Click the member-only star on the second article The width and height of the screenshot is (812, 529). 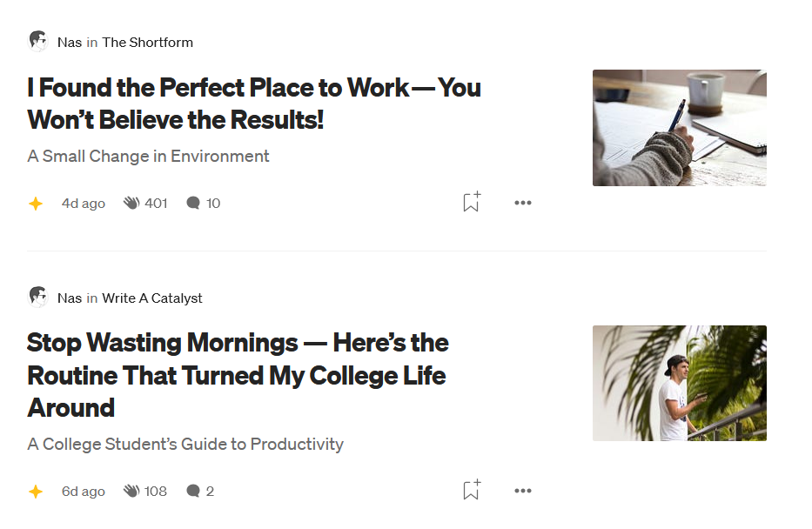click(x=35, y=491)
